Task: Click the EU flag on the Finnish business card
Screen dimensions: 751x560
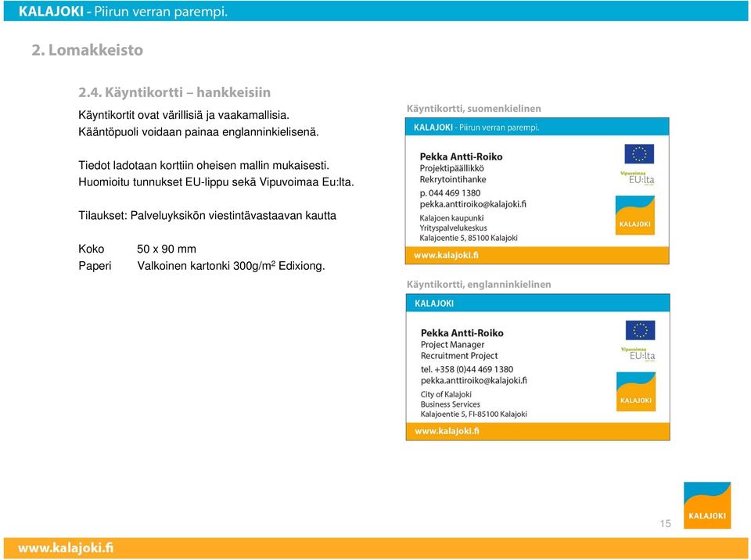Action: pos(639,154)
